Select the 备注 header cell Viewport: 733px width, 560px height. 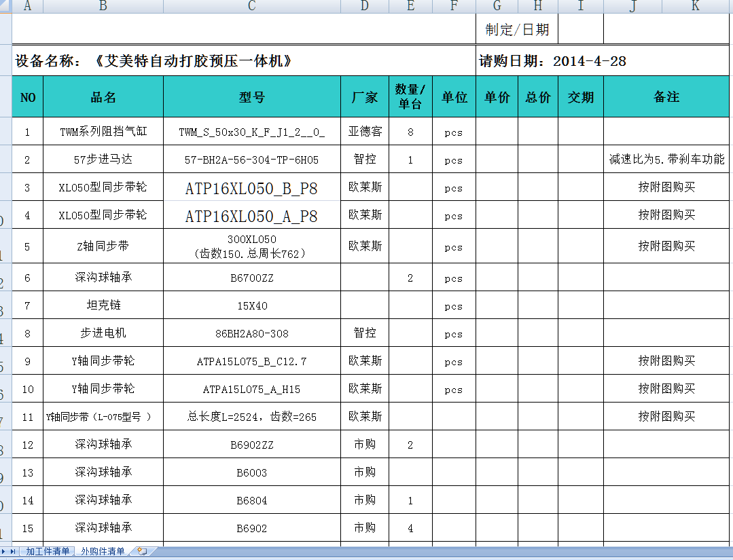666,97
